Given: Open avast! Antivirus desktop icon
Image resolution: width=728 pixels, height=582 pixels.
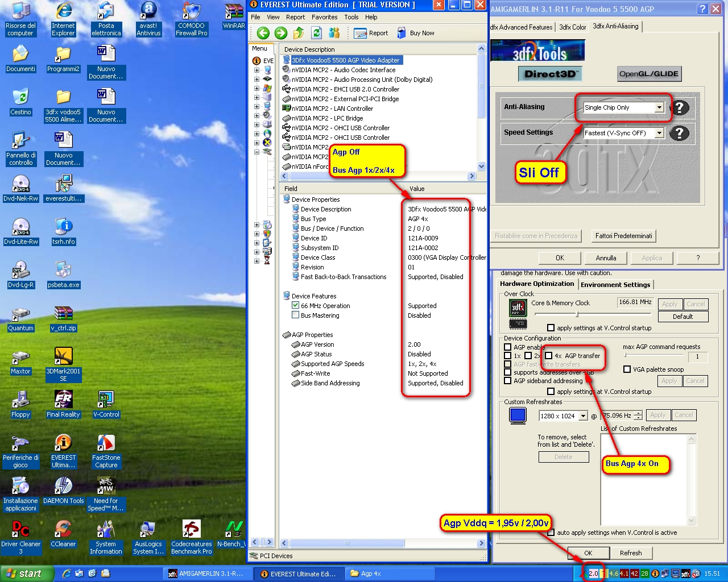Looking at the screenshot, I should pos(148,19).
